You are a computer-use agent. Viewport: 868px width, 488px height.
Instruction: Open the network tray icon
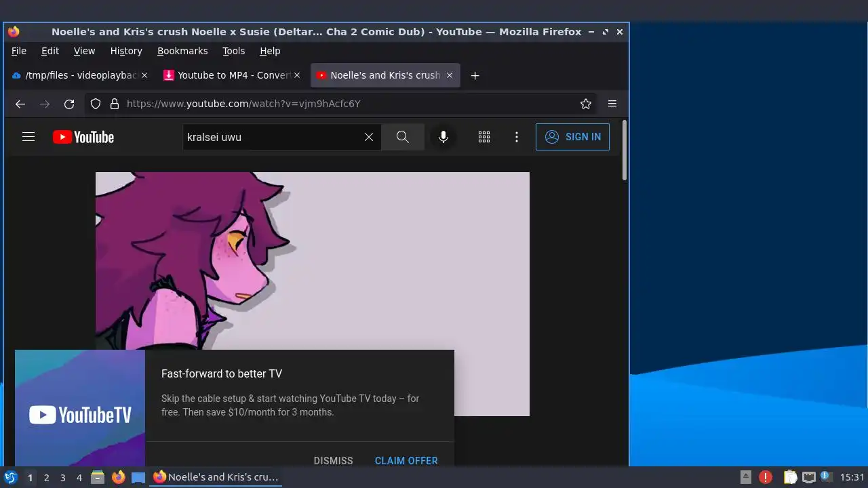coord(808,477)
